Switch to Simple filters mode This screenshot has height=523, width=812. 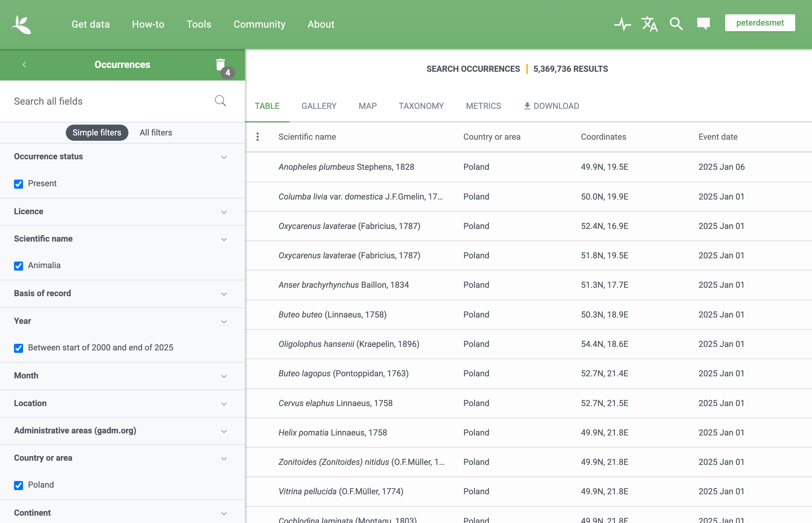[x=97, y=133]
